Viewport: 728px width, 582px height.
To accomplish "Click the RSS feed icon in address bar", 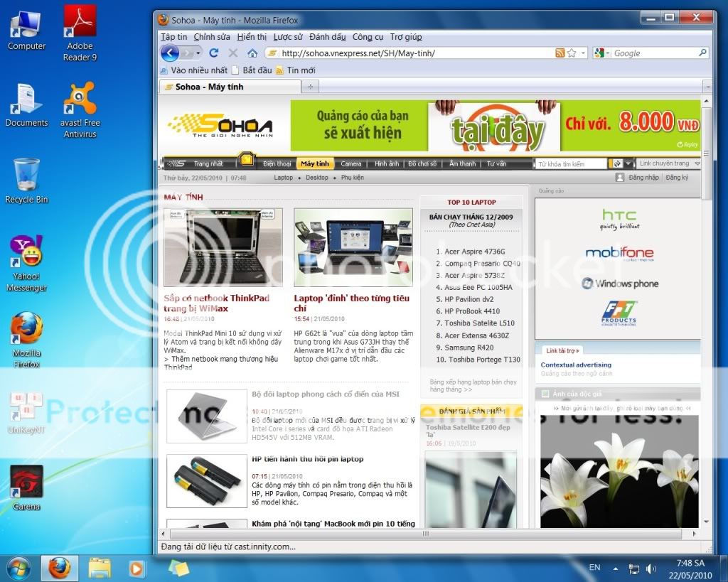I will click(x=560, y=53).
